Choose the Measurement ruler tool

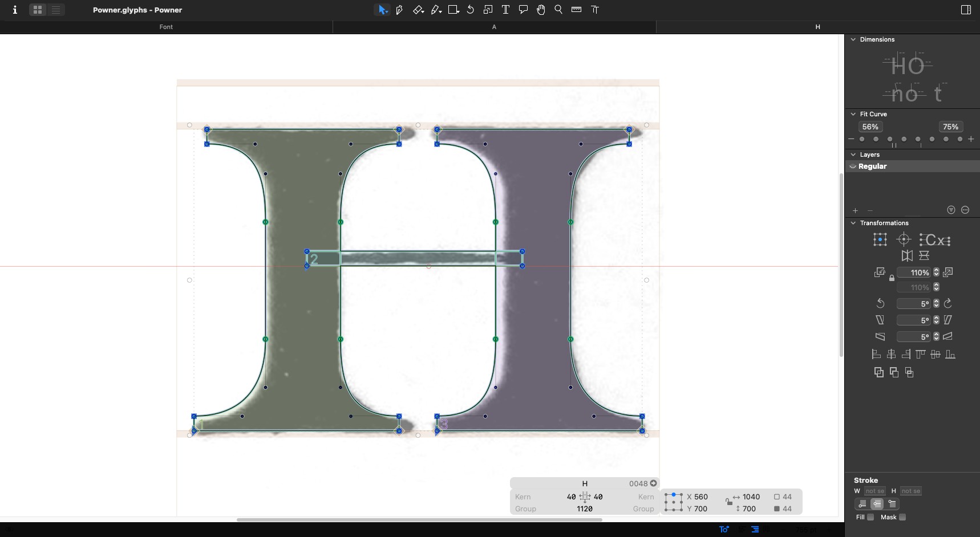[x=576, y=10]
